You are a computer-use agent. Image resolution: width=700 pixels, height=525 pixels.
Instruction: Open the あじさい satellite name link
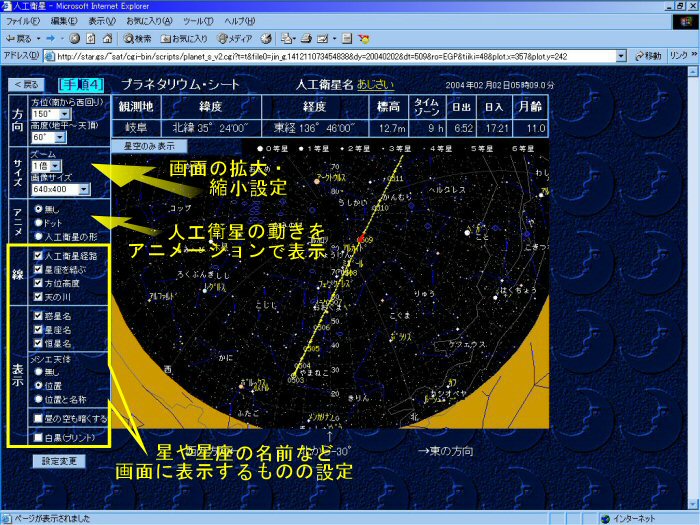(x=375, y=85)
